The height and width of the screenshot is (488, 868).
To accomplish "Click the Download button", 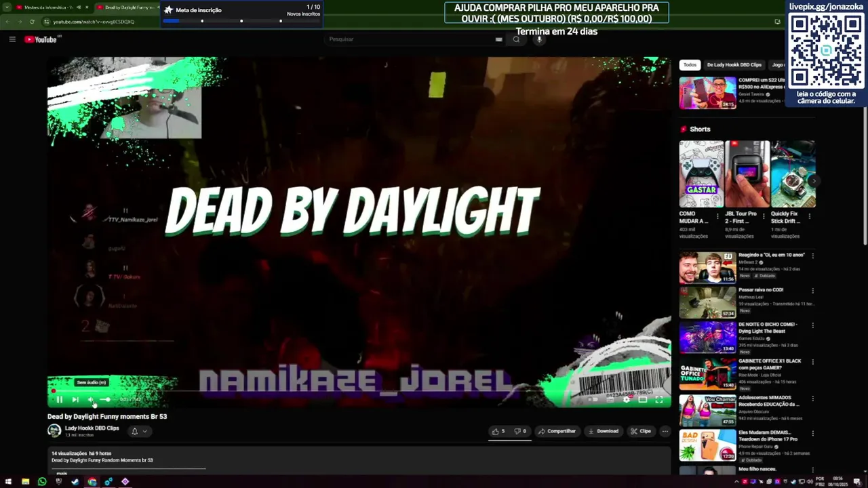I will tap(604, 431).
